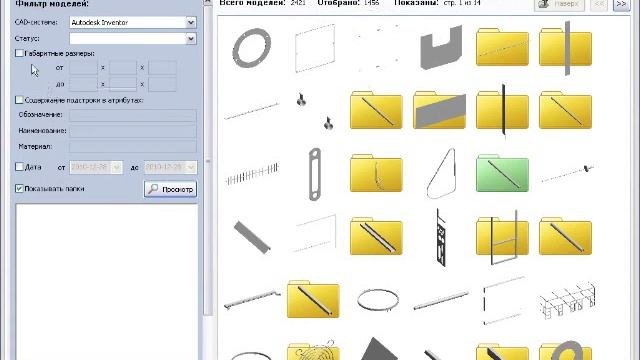Open the folder showing a vertical gray bar
This screenshot has height=360, width=640.
pyautogui.click(x=565, y=48)
